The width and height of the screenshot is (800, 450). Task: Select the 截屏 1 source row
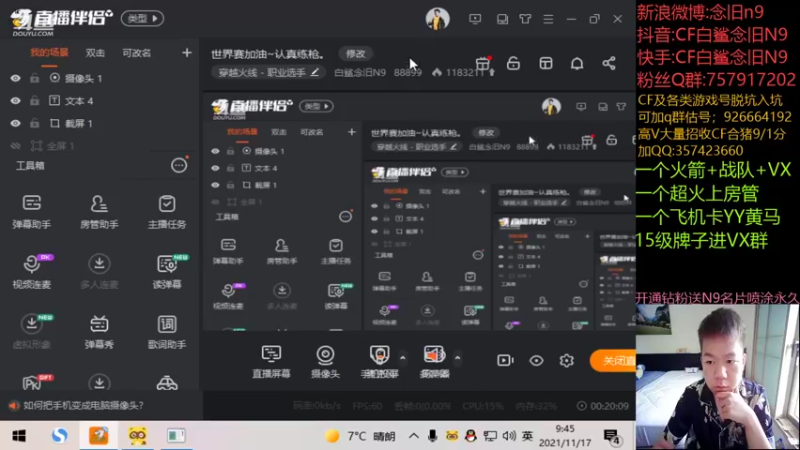click(x=99, y=123)
